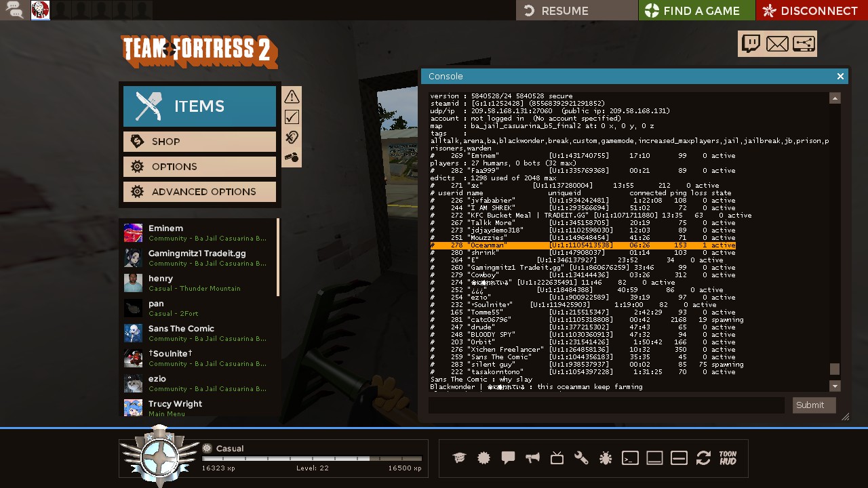Click the RESUME button

[576, 10]
